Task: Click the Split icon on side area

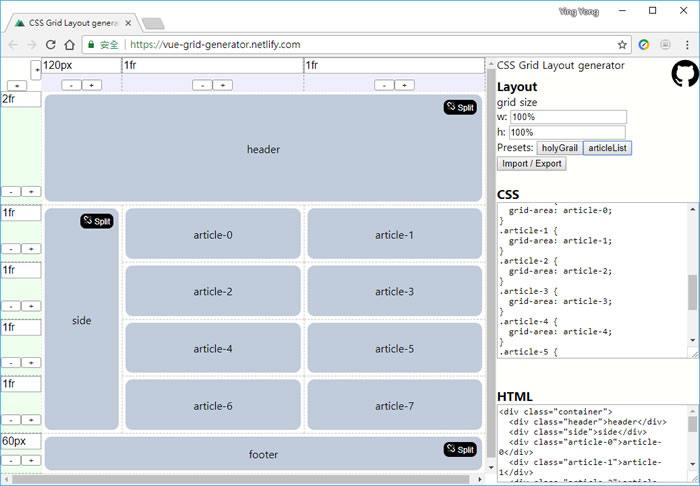Action: pyautogui.click(x=97, y=221)
